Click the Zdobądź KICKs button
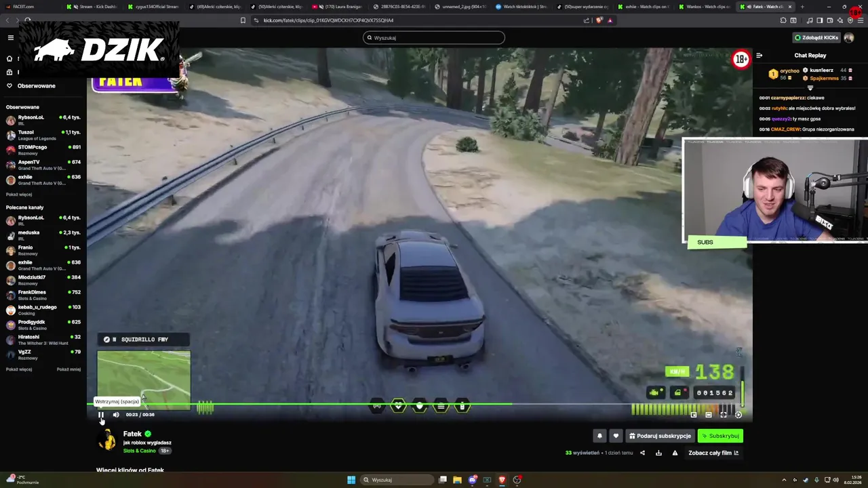The image size is (868, 488). pos(816,37)
